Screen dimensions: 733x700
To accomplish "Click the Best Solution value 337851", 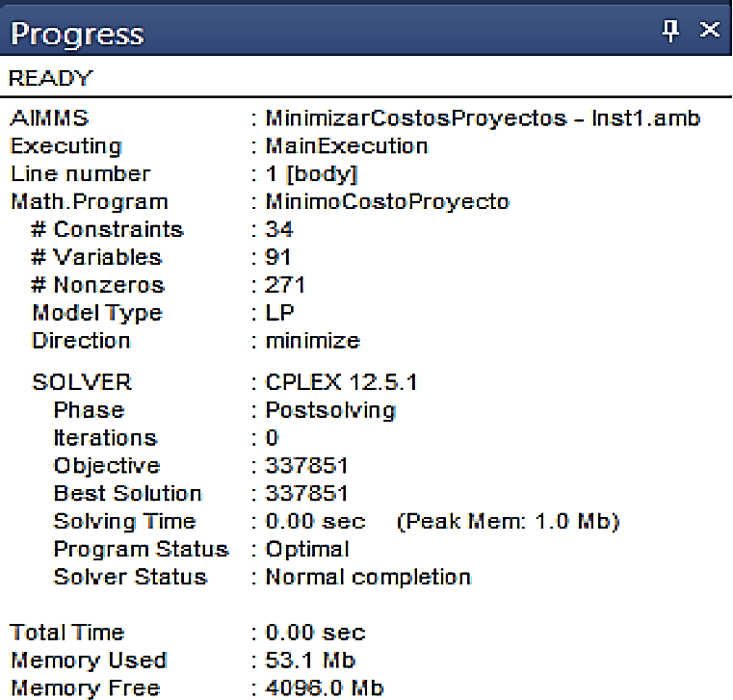I will [306, 494].
